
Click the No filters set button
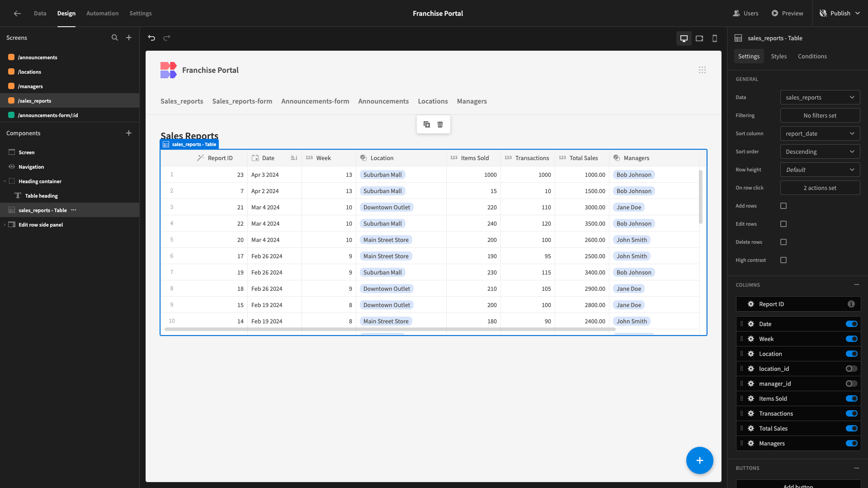[820, 115]
